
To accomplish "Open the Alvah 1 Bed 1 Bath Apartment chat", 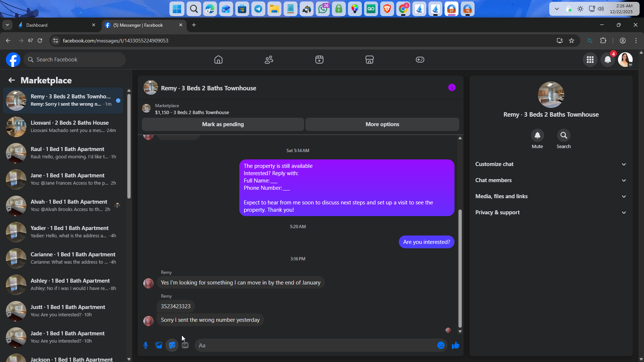I will pyautogui.click(x=63, y=205).
